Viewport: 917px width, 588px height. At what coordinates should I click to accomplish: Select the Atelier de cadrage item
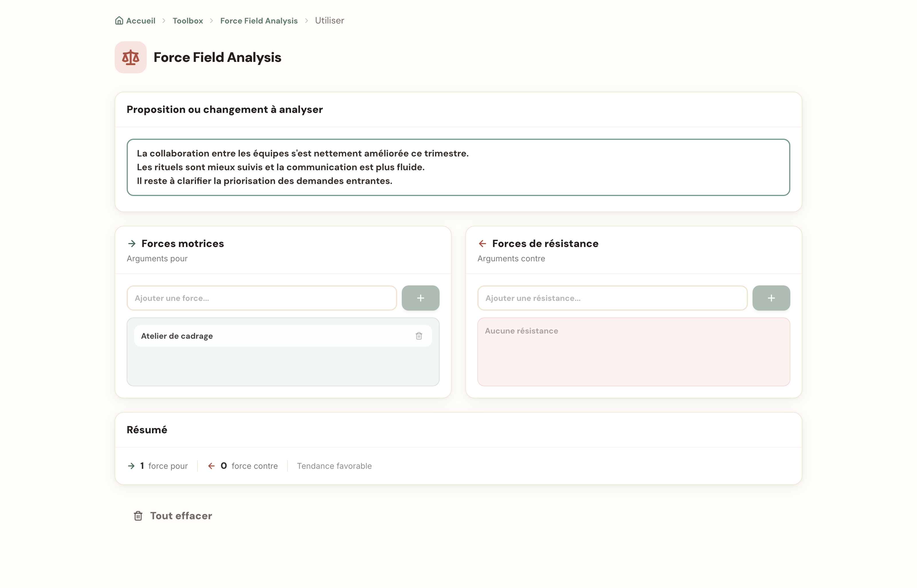pos(283,336)
